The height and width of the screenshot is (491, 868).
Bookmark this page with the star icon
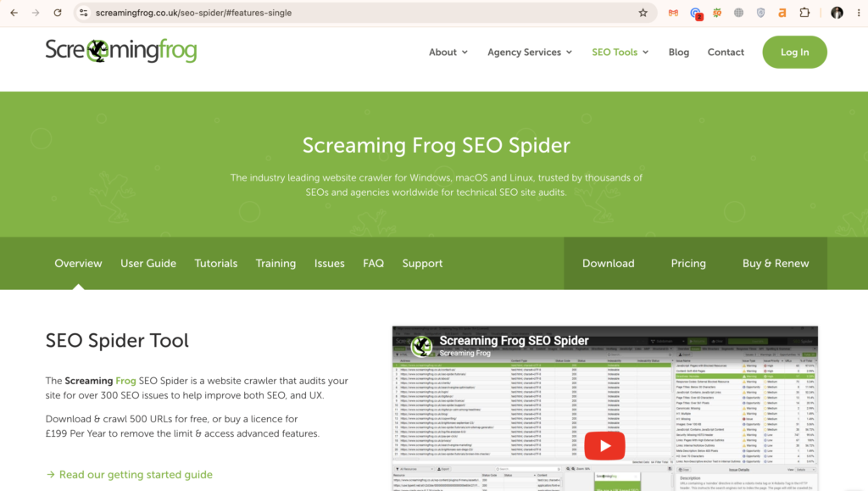pyautogui.click(x=643, y=13)
